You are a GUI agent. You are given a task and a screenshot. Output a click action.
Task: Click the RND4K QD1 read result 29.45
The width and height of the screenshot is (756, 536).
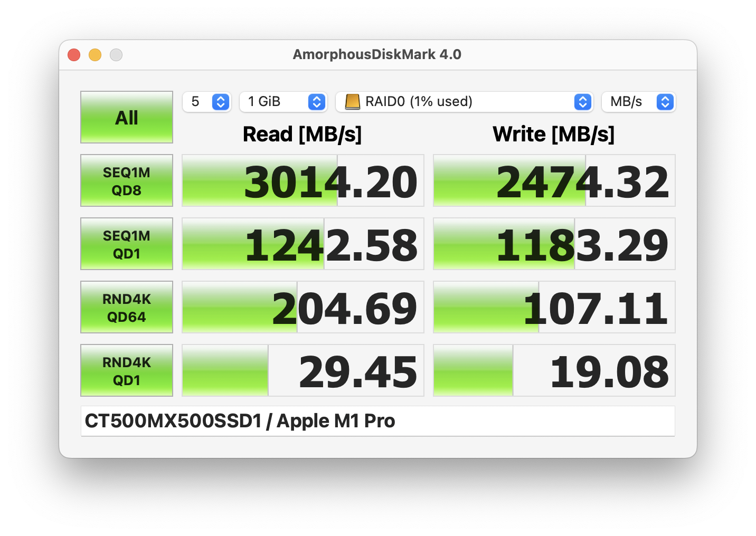pyautogui.click(x=303, y=370)
